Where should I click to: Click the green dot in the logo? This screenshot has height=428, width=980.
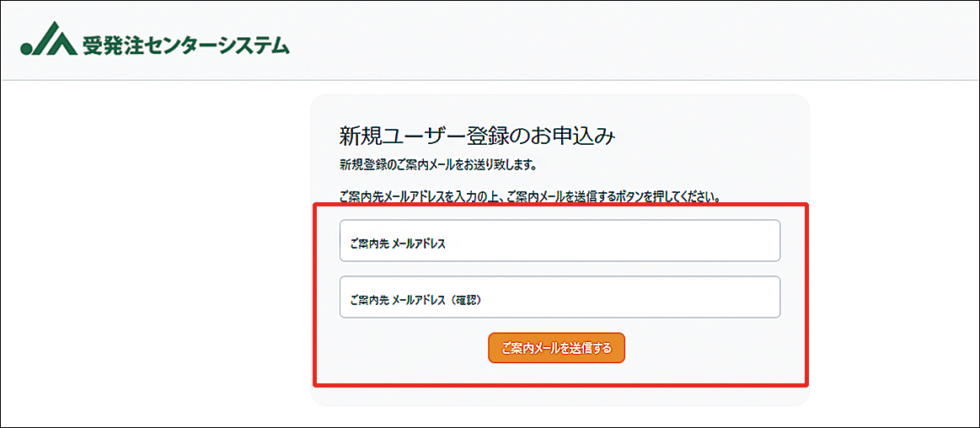tap(26, 50)
